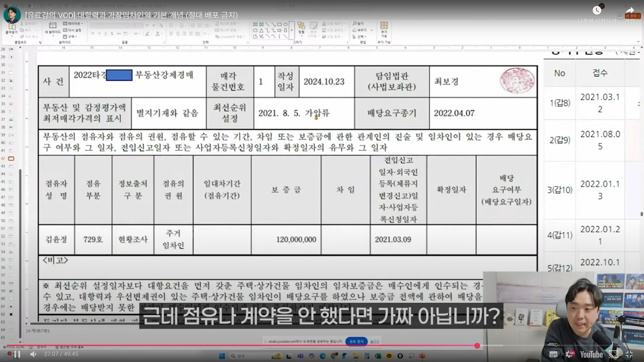Screen dimensions: 644x362
Task: Click the 현황조사 cell in the table
Action: [x=133, y=239]
